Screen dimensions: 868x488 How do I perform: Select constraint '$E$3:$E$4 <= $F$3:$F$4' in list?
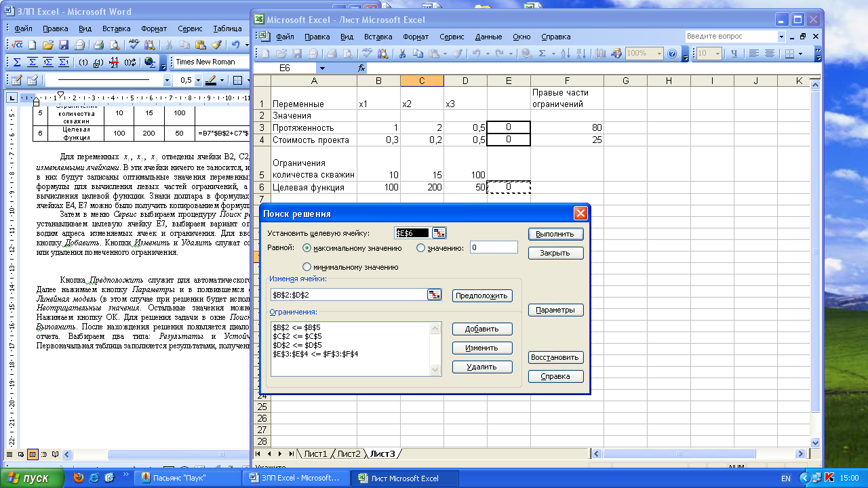[x=315, y=354]
